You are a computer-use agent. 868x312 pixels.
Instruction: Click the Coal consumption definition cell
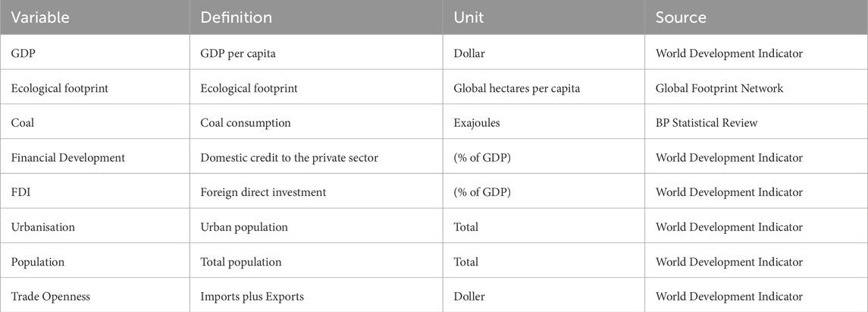(x=316, y=123)
